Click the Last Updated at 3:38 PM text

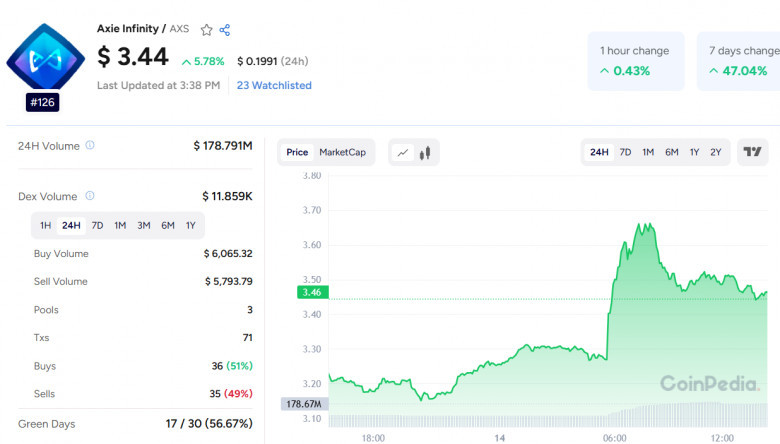click(158, 86)
